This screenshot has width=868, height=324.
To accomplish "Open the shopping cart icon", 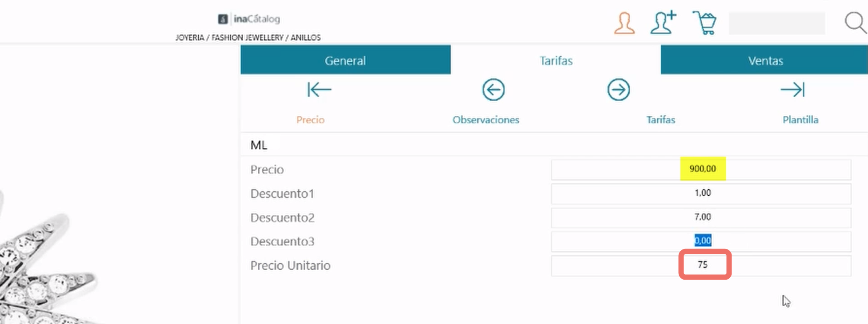I will coord(704,23).
